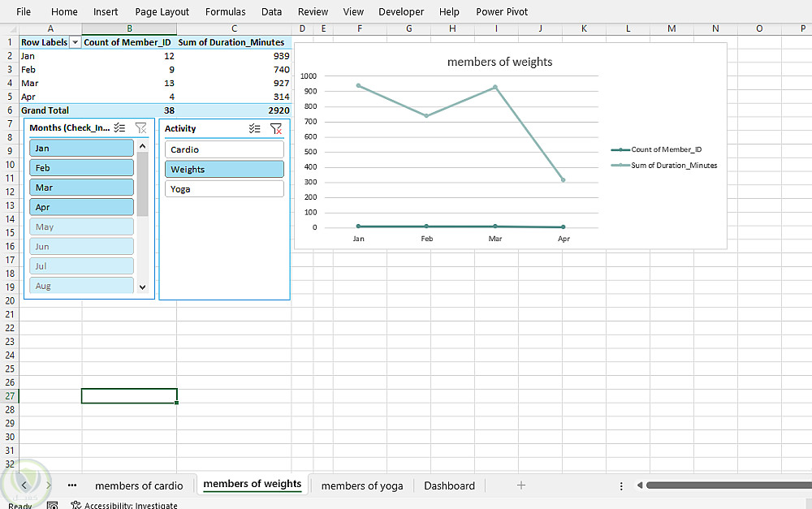Viewport: 812px width, 509px height.
Task: Click macro recording status bar icon
Action: (52, 506)
